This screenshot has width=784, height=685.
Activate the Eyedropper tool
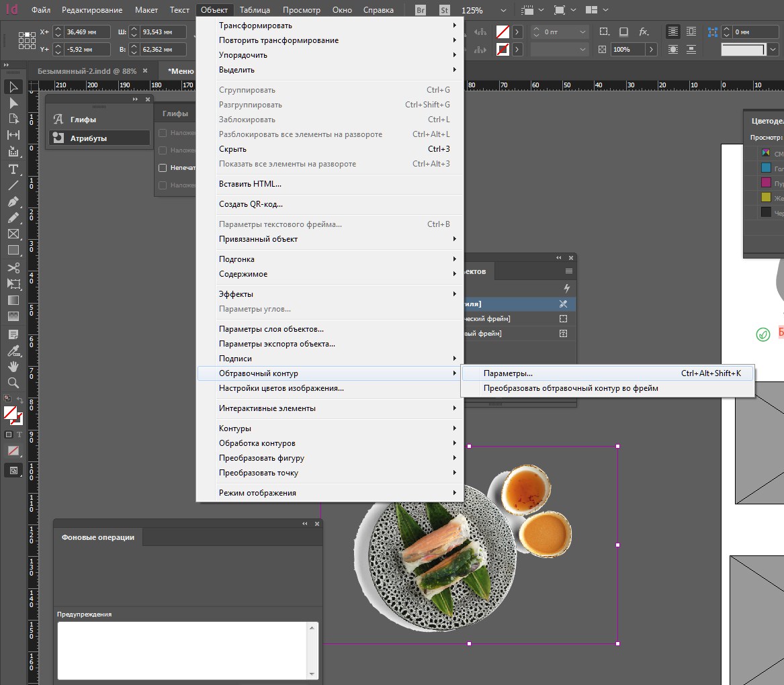point(13,350)
